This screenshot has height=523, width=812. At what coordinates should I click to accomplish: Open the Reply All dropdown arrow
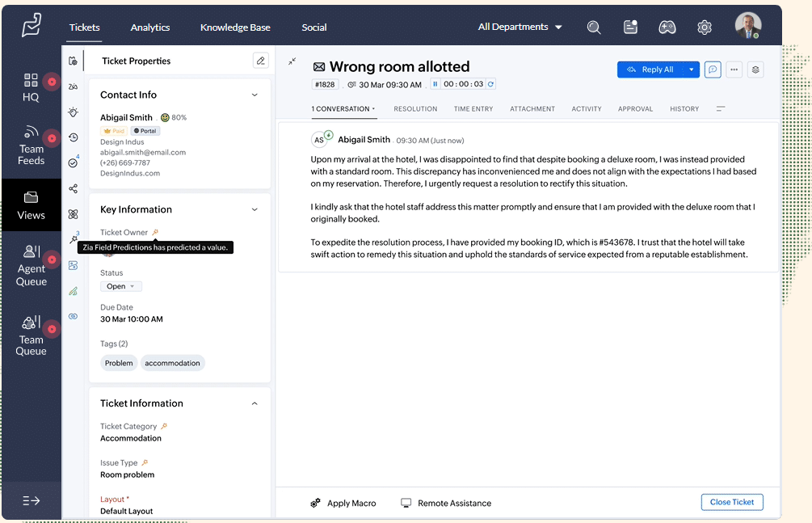pos(692,70)
